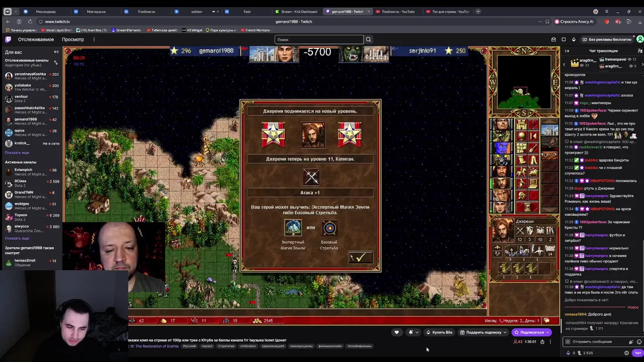Collapse the chat panel with the arrow icon

tap(567, 51)
